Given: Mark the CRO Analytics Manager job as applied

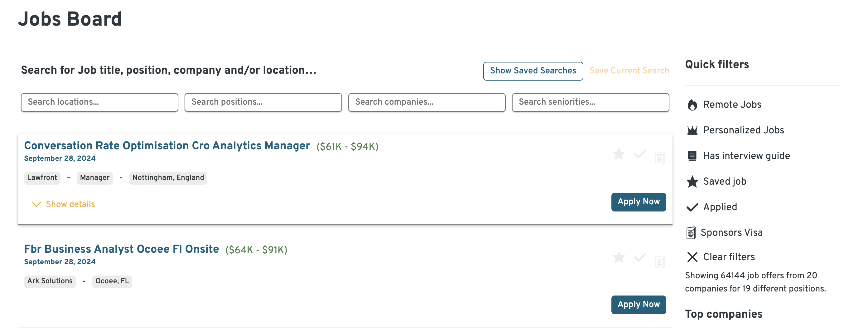Looking at the screenshot, I should pos(639,154).
